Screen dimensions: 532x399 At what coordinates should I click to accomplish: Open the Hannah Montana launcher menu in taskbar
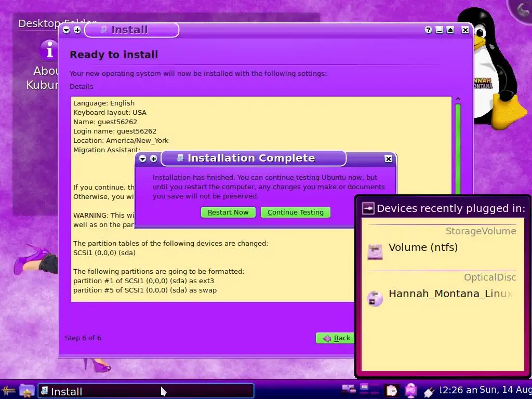(x=8, y=391)
